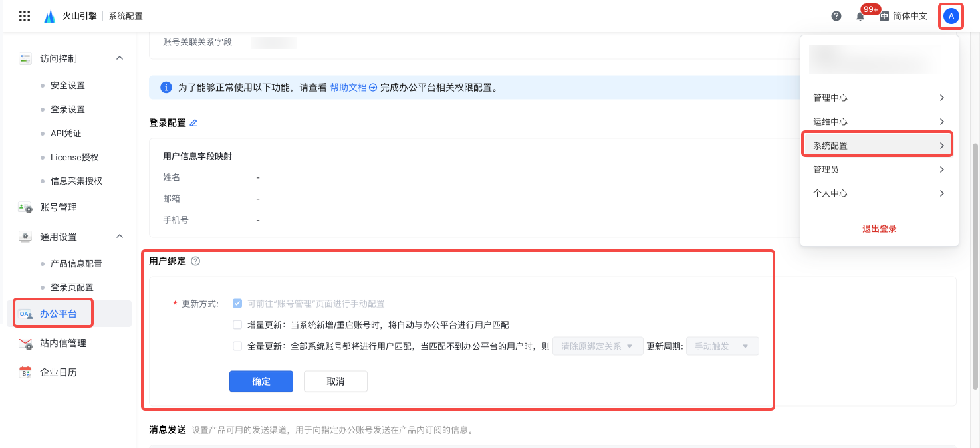The width and height of the screenshot is (980, 448).
Task: Click the help icon next to 用户绑定
Action: 195,261
